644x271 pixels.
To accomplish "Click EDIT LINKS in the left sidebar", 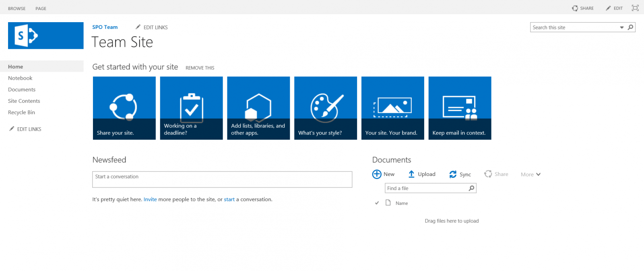I will click(x=29, y=129).
